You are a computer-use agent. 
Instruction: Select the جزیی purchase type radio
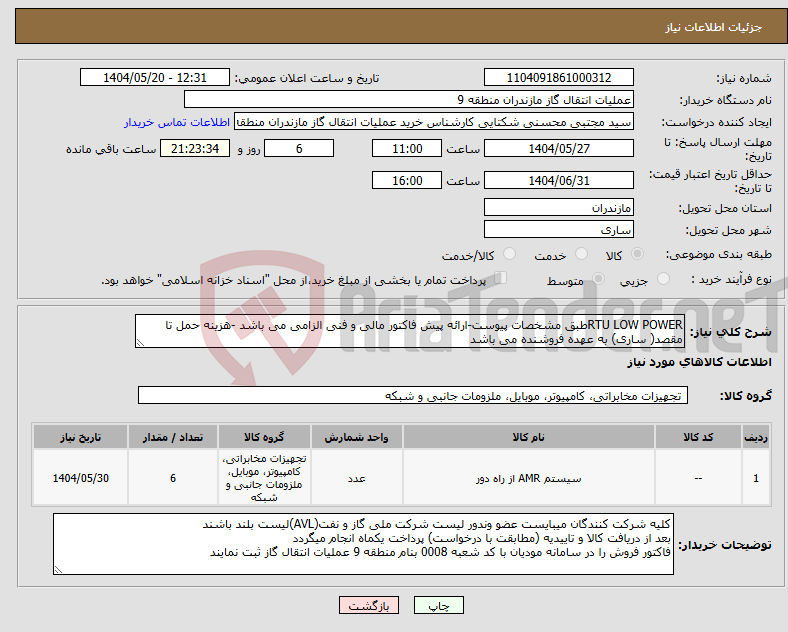tap(663, 279)
